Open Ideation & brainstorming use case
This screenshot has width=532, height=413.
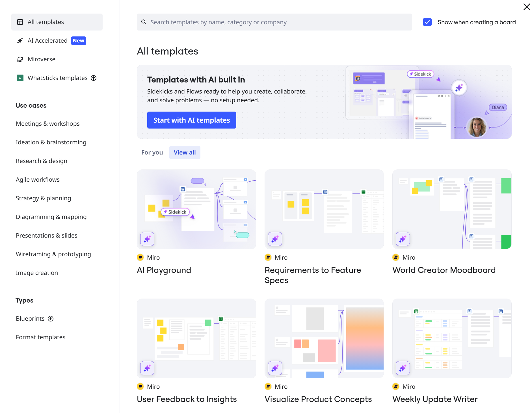(x=51, y=142)
